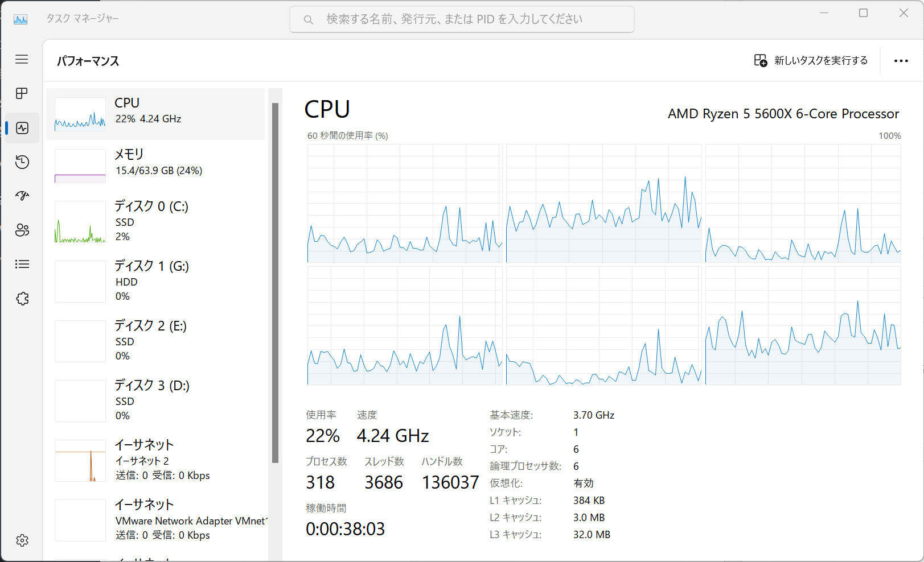The height and width of the screenshot is (562, 924).
Task: Open the Startup apps page icon
Action: [x=22, y=196]
